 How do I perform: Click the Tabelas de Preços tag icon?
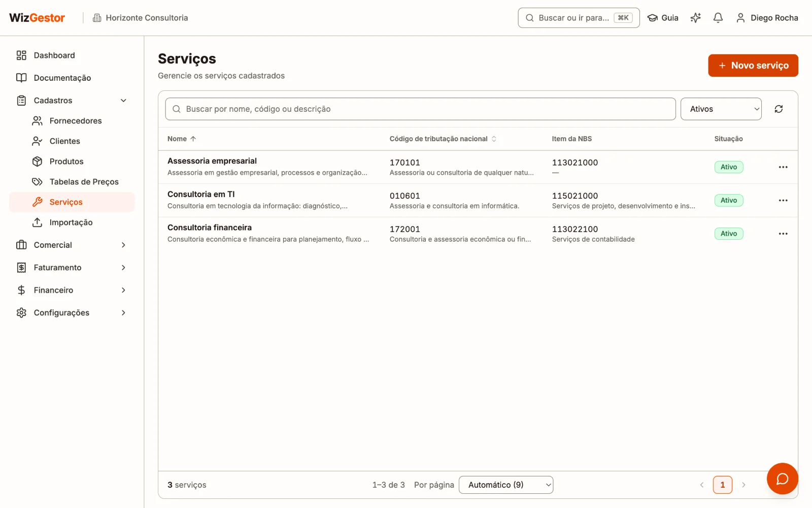[x=37, y=182]
